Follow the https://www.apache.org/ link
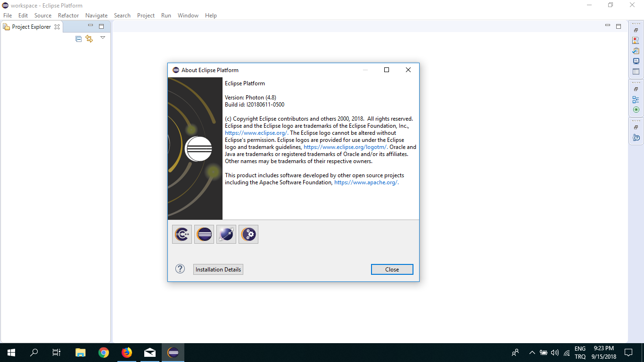Image resolution: width=644 pixels, height=362 pixels. 366,182
